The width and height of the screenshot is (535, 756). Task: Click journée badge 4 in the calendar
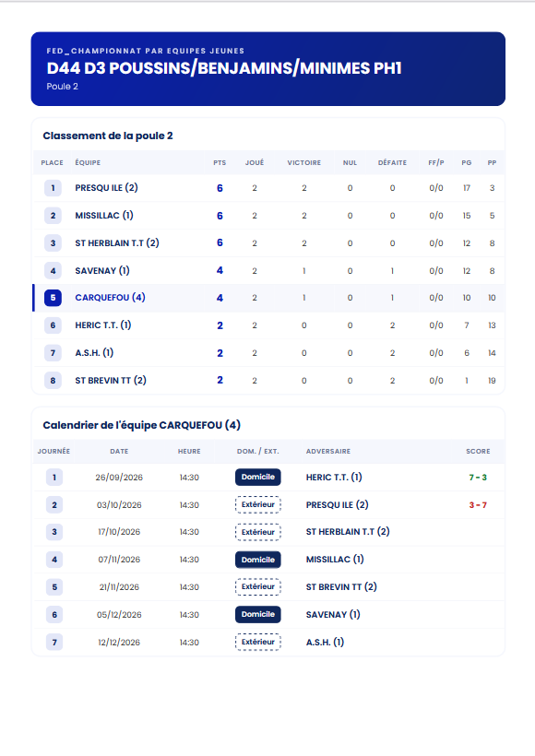tap(54, 560)
